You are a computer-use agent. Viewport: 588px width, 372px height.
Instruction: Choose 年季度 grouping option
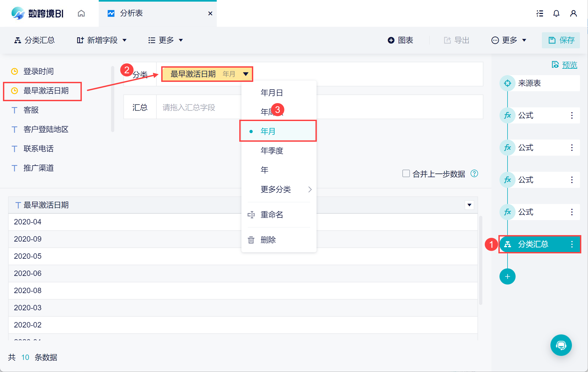[x=272, y=151]
